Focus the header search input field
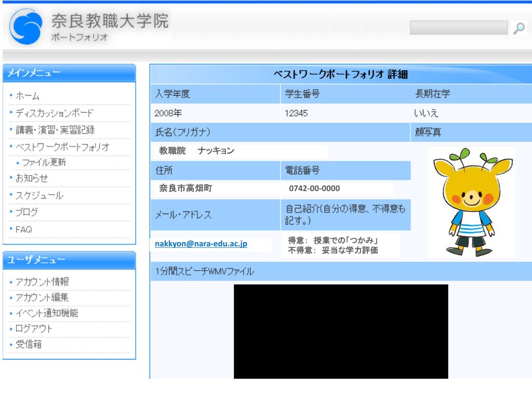This screenshot has width=532, height=399. (x=459, y=28)
